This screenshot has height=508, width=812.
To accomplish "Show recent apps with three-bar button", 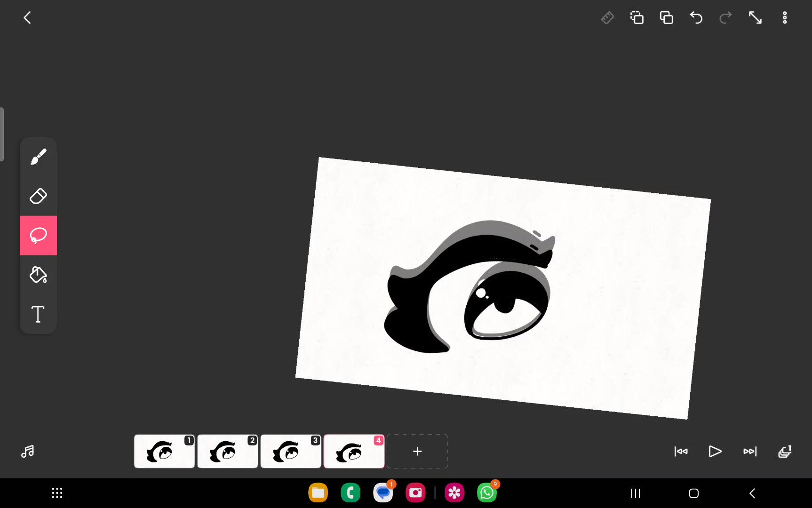I will click(x=636, y=493).
